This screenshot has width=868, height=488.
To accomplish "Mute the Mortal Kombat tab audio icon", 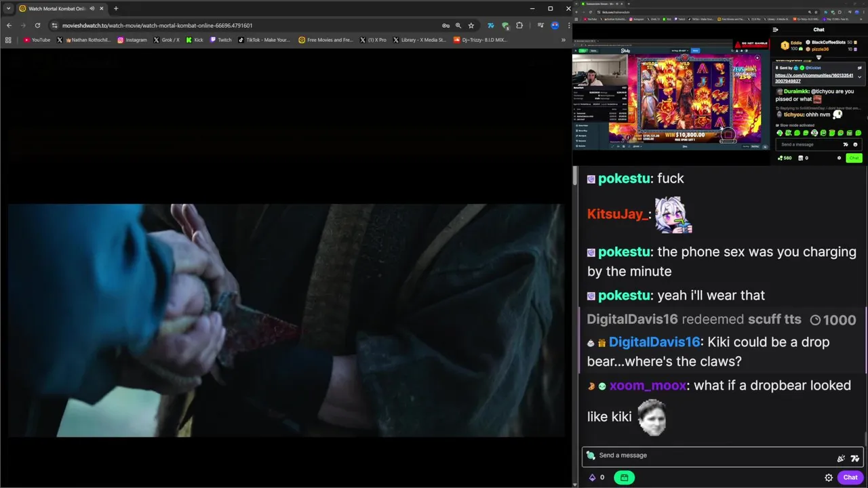I will (x=92, y=9).
